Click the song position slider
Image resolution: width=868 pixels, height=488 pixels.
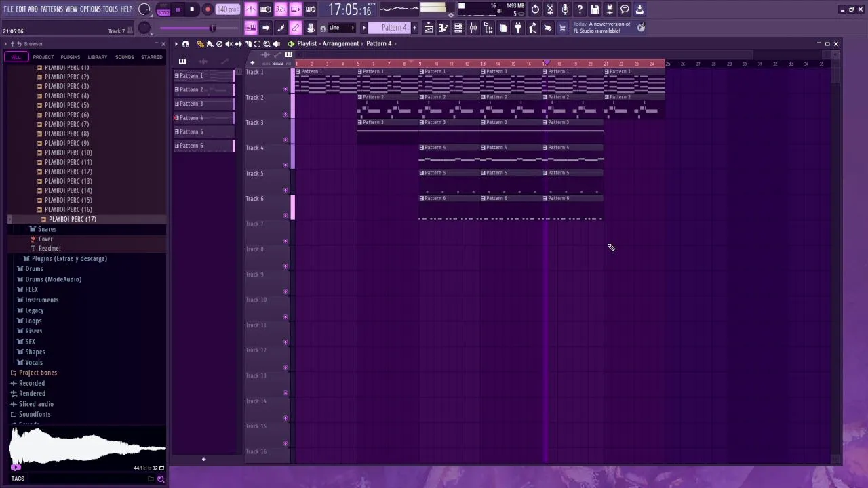click(200, 28)
